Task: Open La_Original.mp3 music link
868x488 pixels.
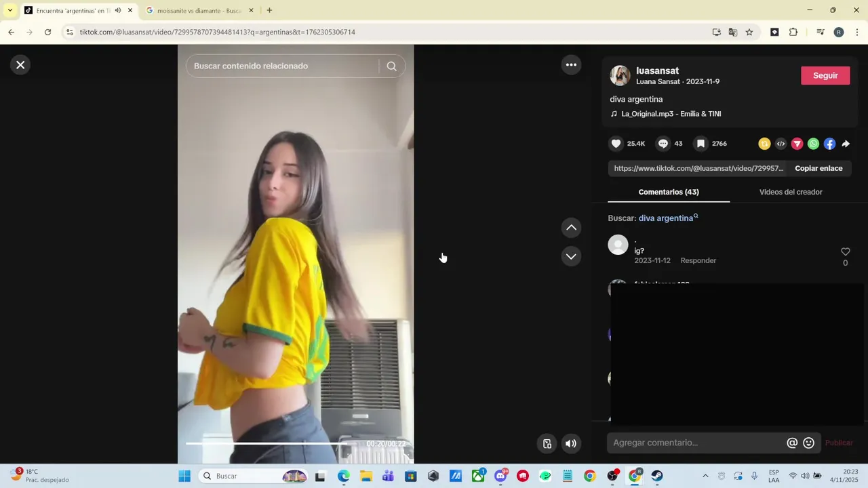Action: tap(671, 114)
